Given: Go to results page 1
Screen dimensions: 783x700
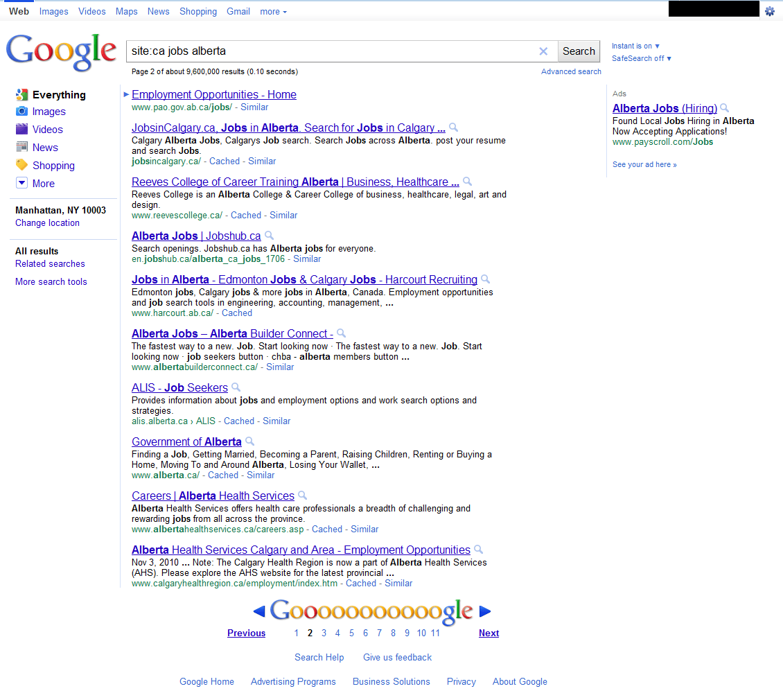Looking at the screenshot, I should point(296,633).
